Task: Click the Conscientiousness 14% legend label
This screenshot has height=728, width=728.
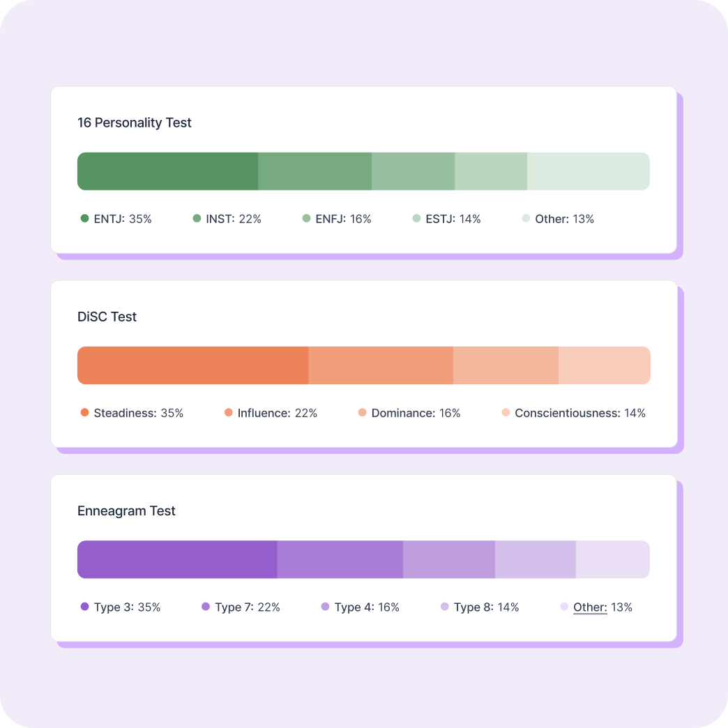Action: point(579,413)
